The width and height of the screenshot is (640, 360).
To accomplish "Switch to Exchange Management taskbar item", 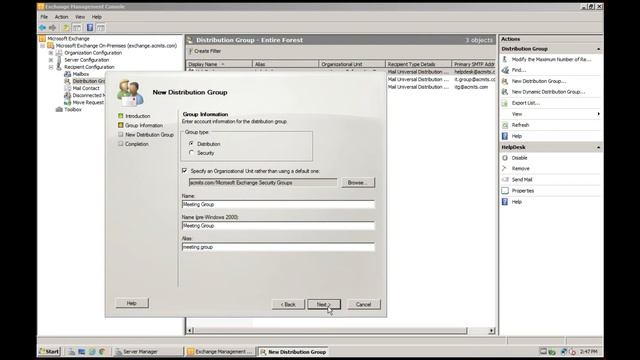I will 220,351.
